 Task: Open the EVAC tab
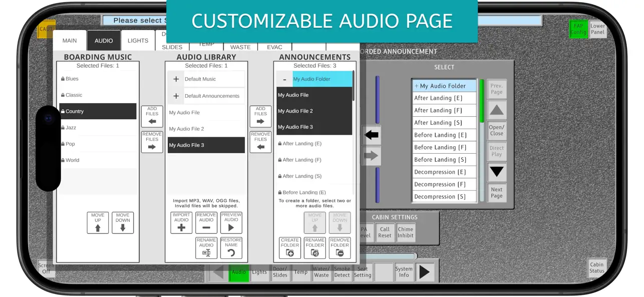(274, 47)
